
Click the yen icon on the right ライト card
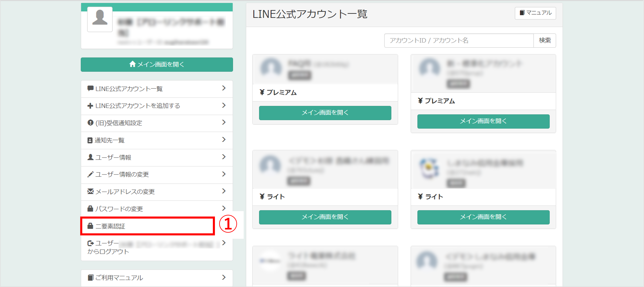(x=420, y=197)
